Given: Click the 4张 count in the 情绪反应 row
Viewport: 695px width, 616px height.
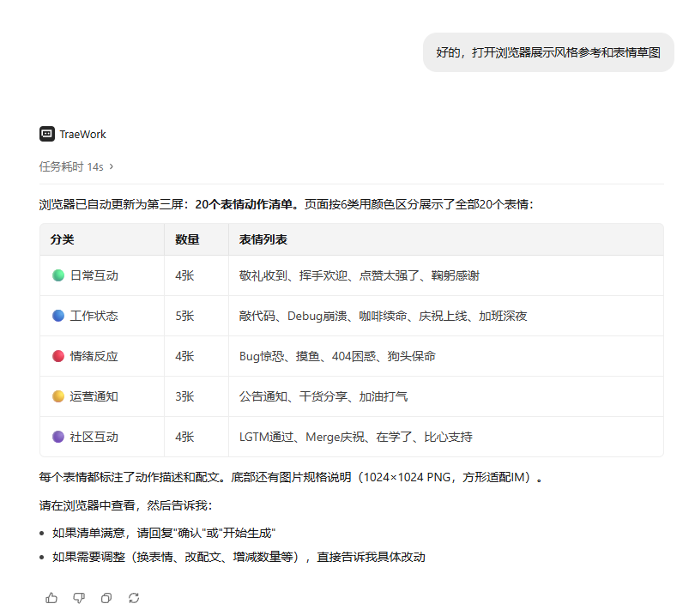Looking at the screenshot, I should tap(184, 356).
